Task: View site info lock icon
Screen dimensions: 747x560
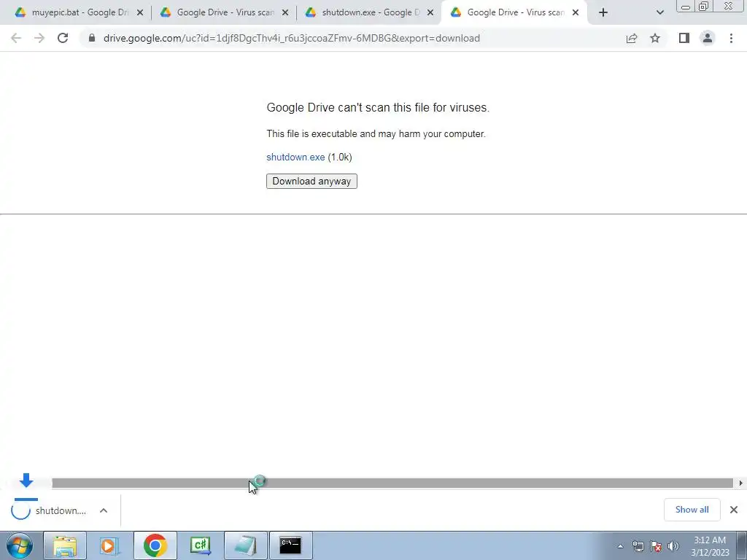Action: pos(92,38)
